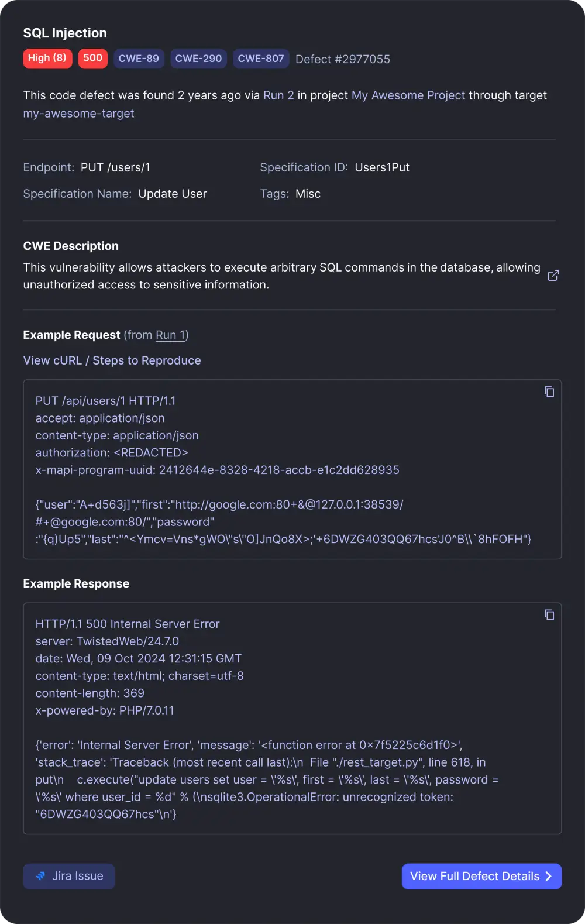Select the PUT /users/1 endpoint value
Viewport: 585px width, 924px height.
pyautogui.click(x=115, y=167)
